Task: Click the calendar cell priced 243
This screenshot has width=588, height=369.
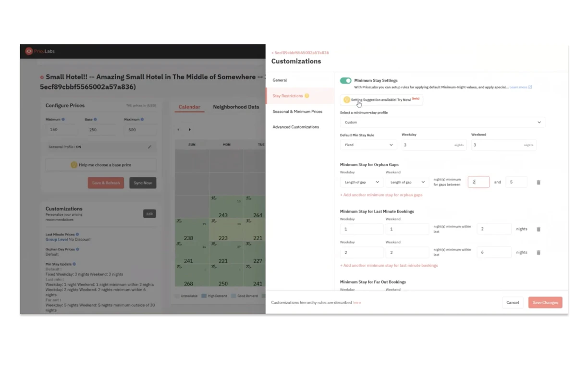Action: pyautogui.click(x=226, y=207)
